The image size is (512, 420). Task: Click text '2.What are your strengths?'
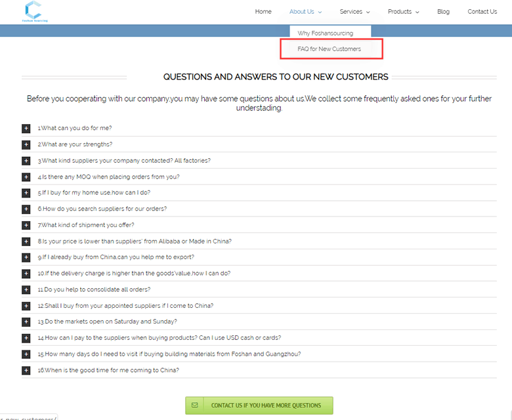pos(75,144)
